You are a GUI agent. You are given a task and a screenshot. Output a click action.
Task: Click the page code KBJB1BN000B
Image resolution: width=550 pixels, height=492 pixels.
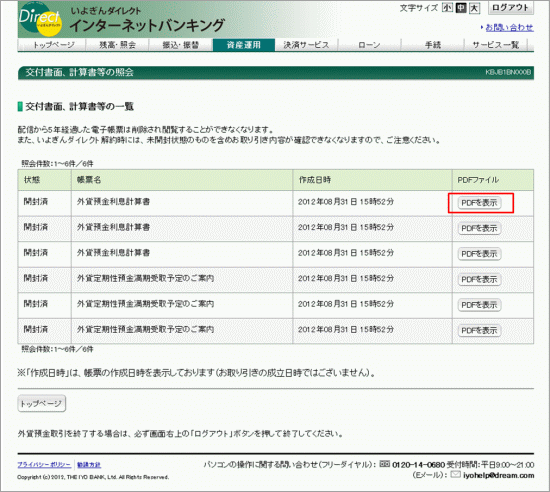coord(508,72)
